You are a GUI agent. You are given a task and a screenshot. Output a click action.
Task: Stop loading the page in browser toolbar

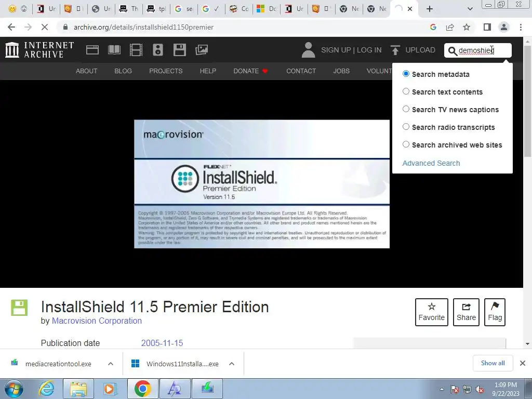coord(45,27)
